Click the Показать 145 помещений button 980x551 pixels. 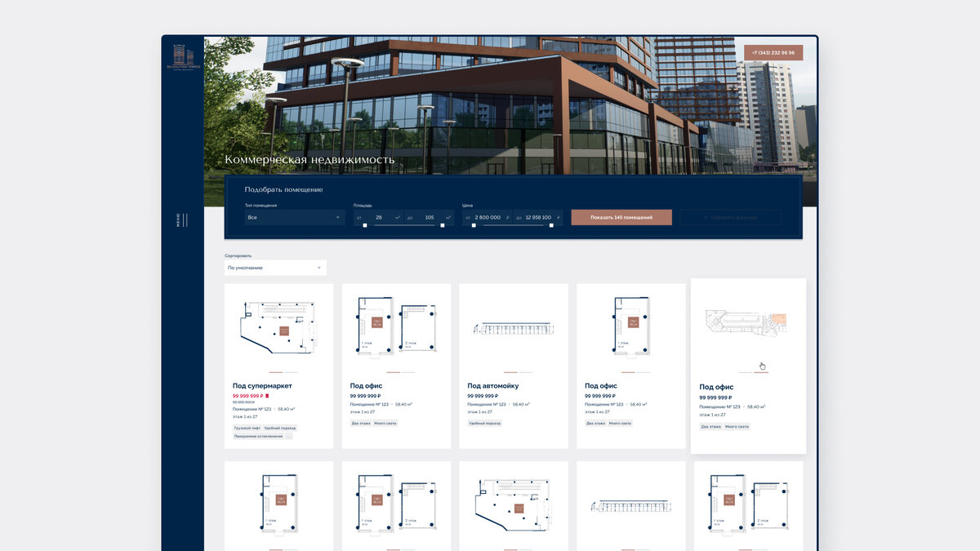point(621,218)
